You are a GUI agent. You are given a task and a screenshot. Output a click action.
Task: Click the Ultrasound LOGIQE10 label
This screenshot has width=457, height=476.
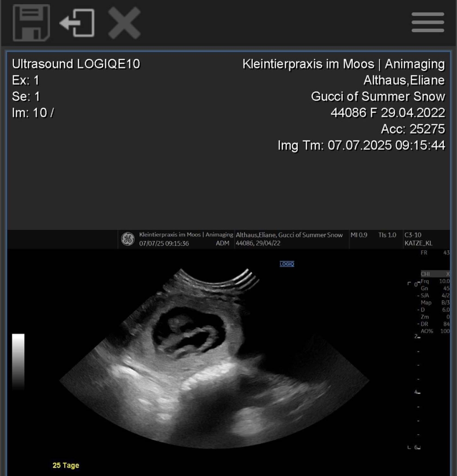click(76, 64)
